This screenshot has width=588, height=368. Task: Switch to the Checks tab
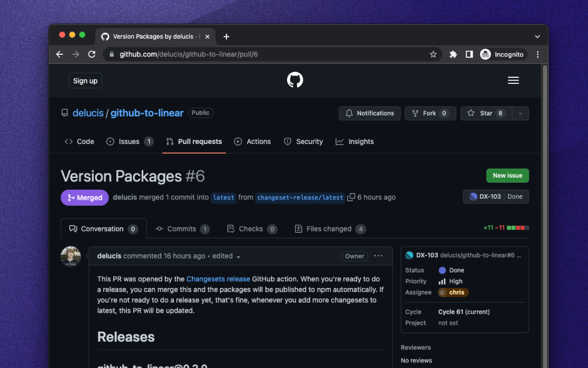coord(252,229)
